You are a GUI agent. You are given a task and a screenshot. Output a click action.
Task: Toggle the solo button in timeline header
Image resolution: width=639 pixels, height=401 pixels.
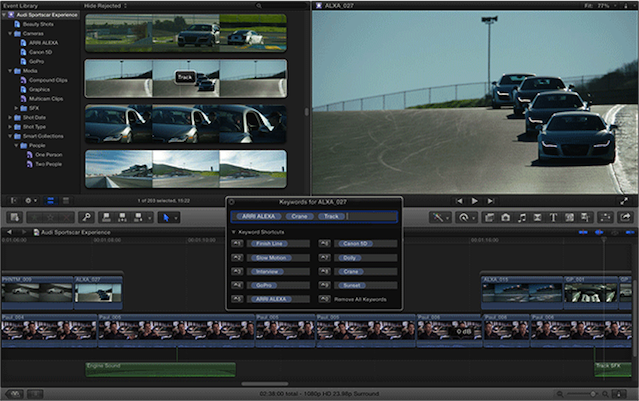click(x=615, y=232)
